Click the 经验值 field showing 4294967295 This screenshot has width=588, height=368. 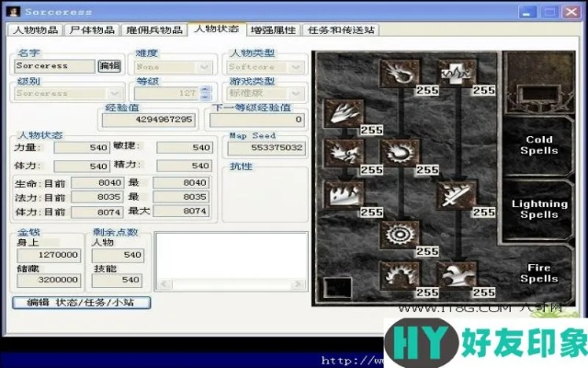[x=149, y=120]
